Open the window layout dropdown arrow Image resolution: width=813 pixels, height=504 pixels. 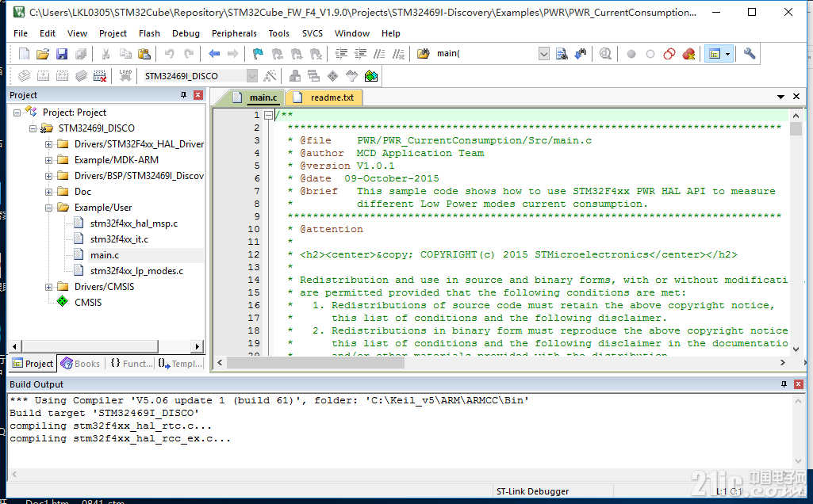point(727,54)
